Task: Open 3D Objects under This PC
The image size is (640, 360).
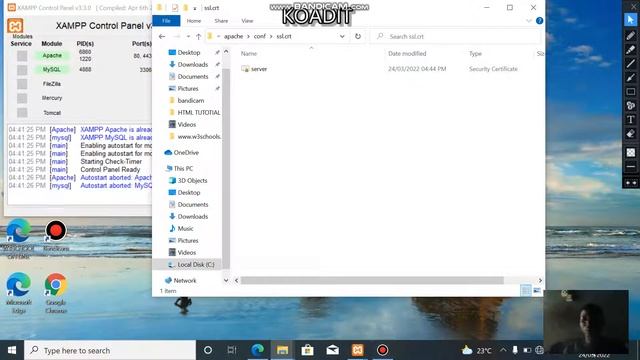Action: (192, 180)
